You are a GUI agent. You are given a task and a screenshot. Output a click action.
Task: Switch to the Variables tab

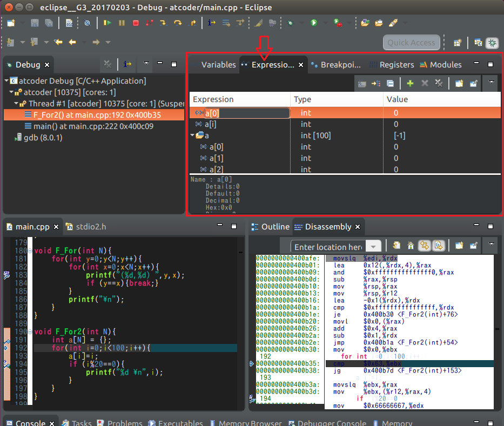point(218,64)
